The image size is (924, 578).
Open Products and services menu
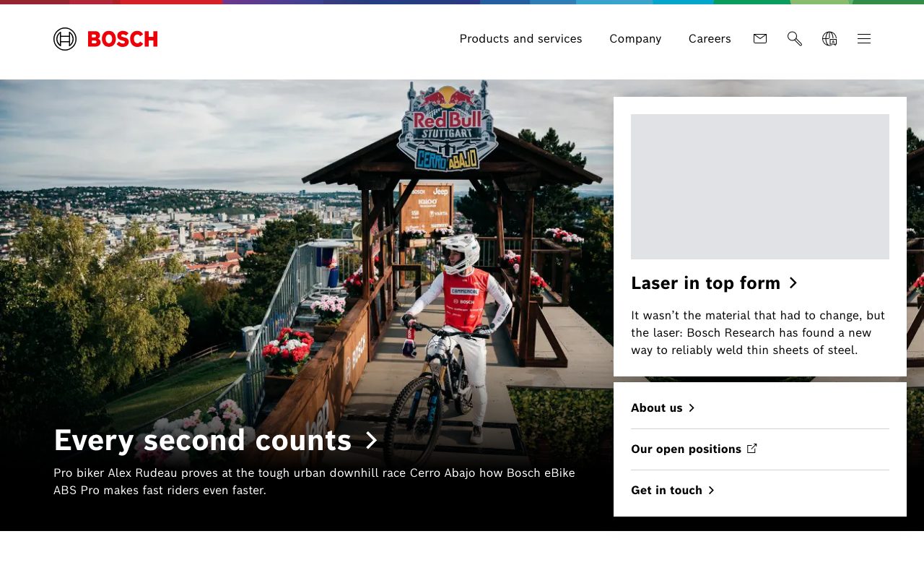pos(520,39)
